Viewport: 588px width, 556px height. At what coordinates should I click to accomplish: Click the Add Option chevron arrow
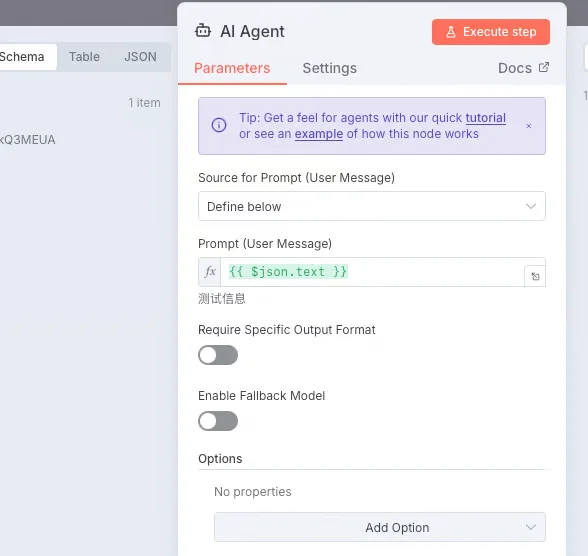coord(531,528)
